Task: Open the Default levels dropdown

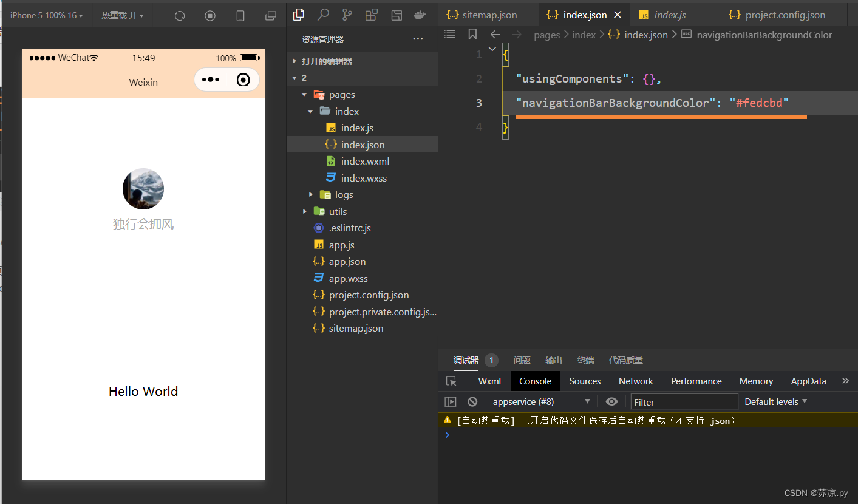Action: pos(775,402)
